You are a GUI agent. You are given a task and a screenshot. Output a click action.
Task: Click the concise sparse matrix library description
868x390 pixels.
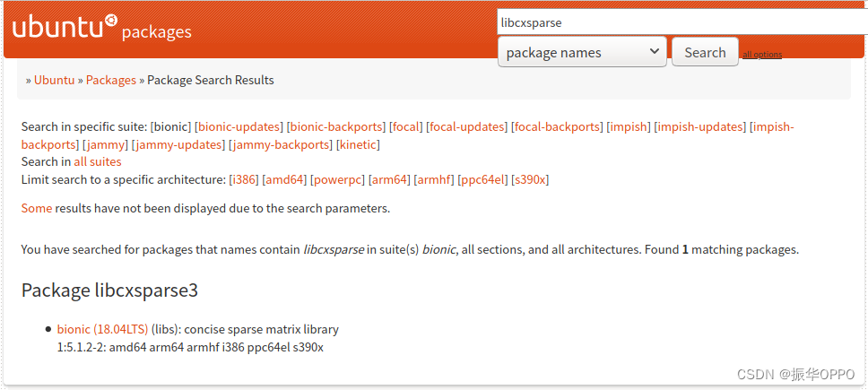pyautogui.click(x=261, y=330)
